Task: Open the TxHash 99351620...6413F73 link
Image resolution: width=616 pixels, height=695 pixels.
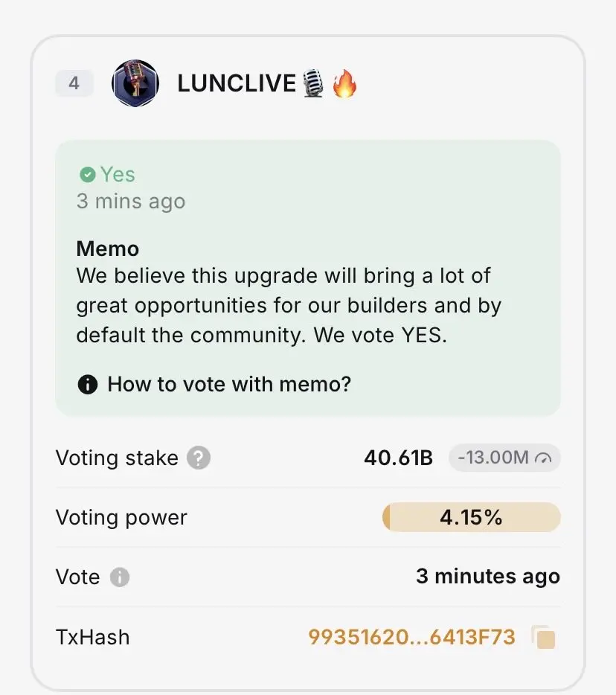Action: [411, 637]
